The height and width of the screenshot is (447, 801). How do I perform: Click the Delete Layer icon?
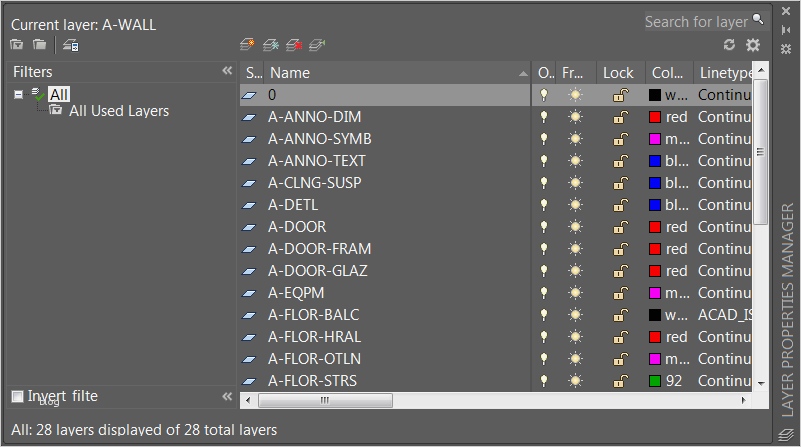tap(294, 45)
